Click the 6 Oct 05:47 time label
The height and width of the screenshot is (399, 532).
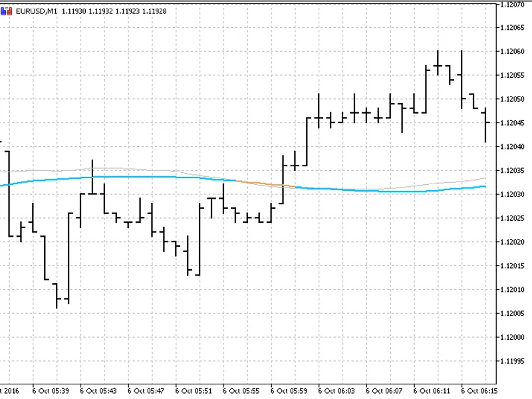[x=146, y=391]
